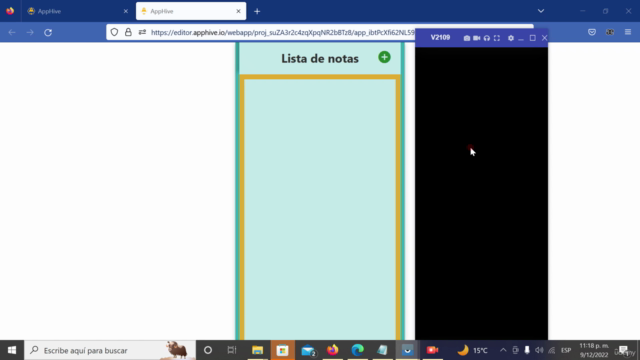Screen dimensions: 640x360
Task: Take screenshot in V2109 mirror window
Action: pyautogui.click(x=467, y=38)
